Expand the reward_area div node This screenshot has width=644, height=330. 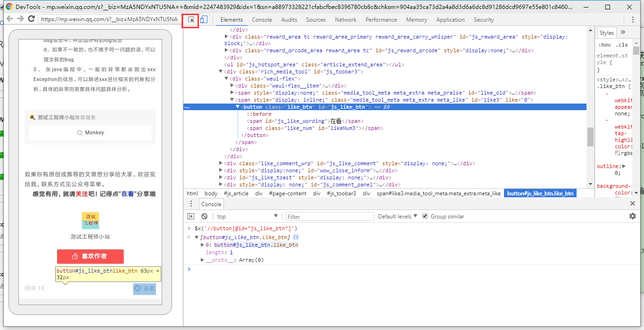tap(227, 37)
